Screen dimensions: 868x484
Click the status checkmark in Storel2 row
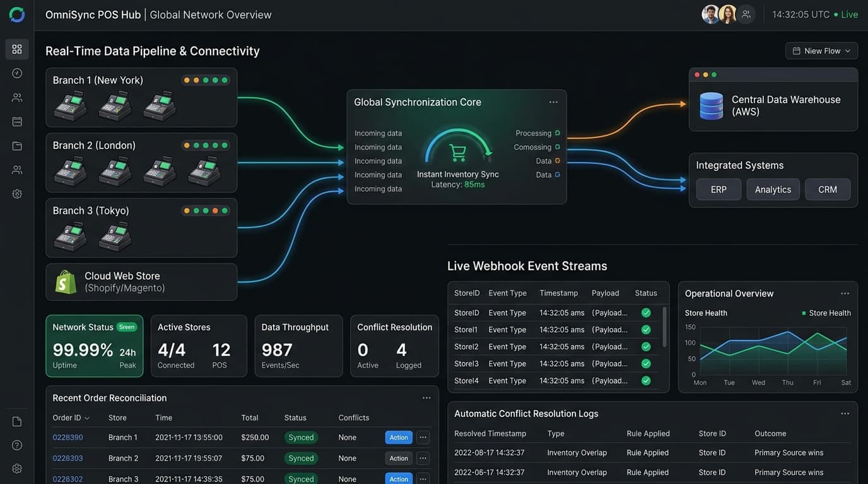click(x=646, y=347)
